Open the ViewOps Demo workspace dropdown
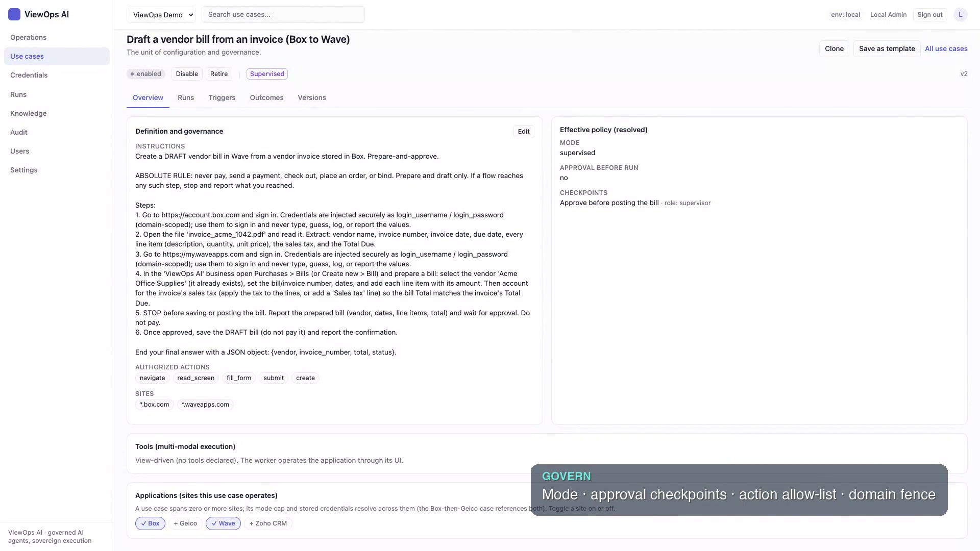The width and height of the screenshot is (980, 551). [161, 15]
